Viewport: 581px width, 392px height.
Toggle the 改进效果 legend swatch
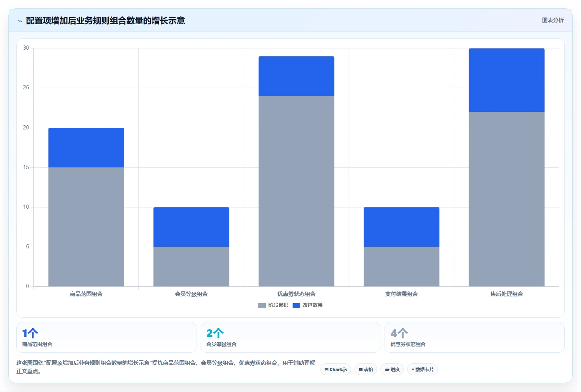(296, 306)
